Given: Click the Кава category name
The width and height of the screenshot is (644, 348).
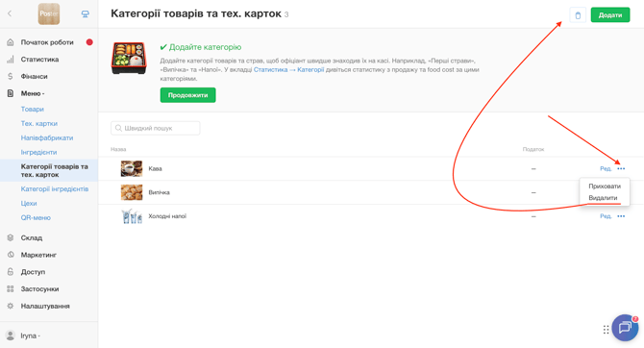Looking at the screenshot, I should click(x=156, y=169).
